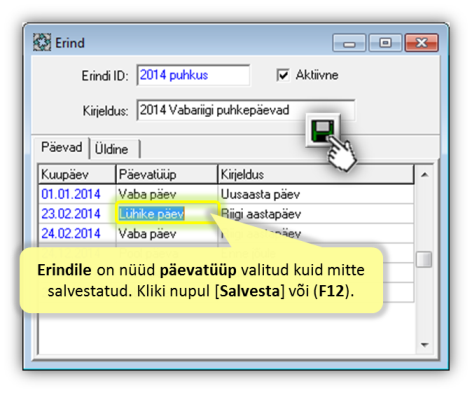This screenshot has height=393, width=472.
Task: Click the scrollbar up arrow
Action: [x=424, y=174]
